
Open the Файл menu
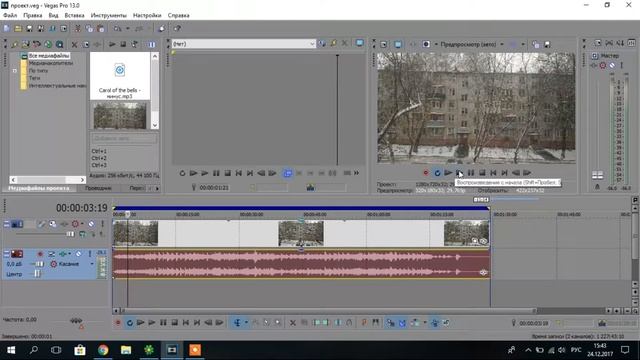pyautogui.click(x=10, y=15)
